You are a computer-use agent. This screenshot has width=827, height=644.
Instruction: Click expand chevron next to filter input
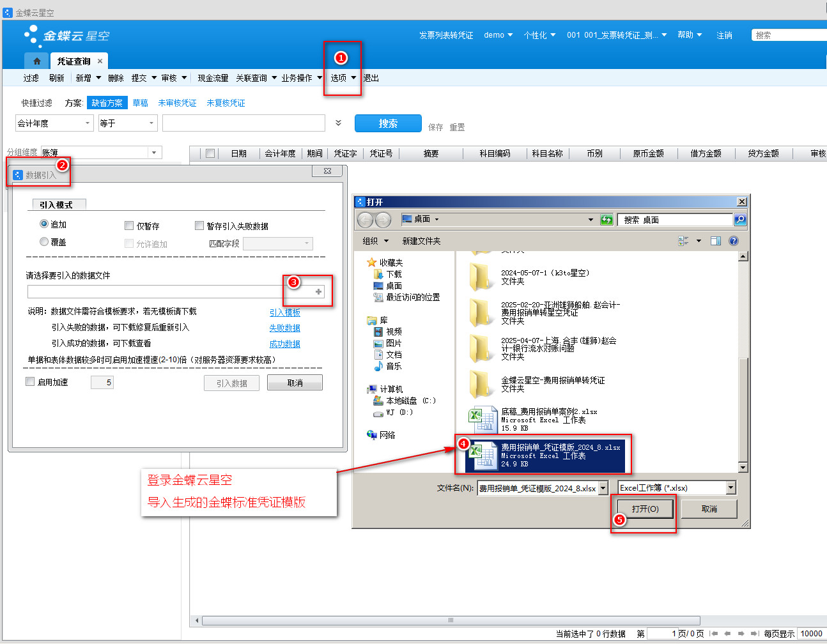[x=338, y=123]
